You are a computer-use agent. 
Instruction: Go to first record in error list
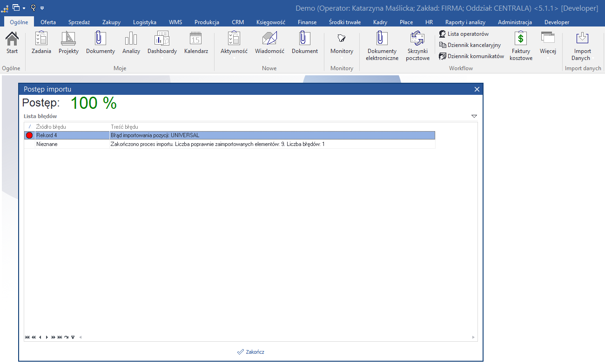27,337
